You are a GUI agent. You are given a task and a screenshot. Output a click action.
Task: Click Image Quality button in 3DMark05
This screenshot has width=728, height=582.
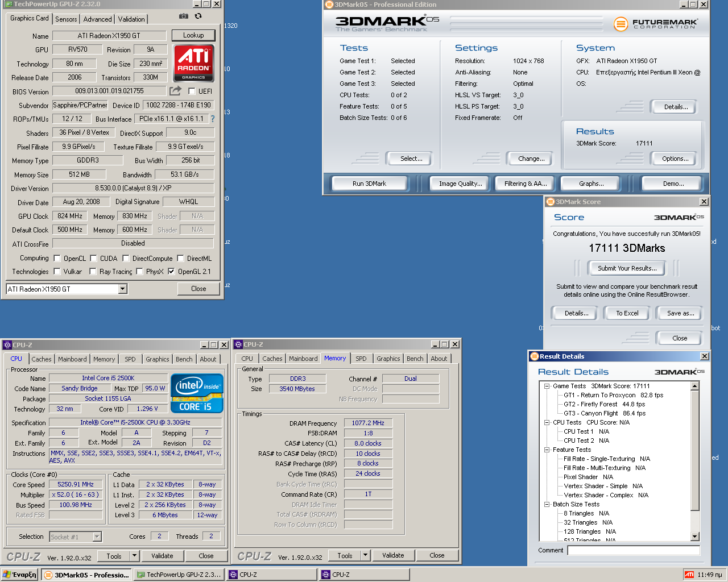(460, 184)
